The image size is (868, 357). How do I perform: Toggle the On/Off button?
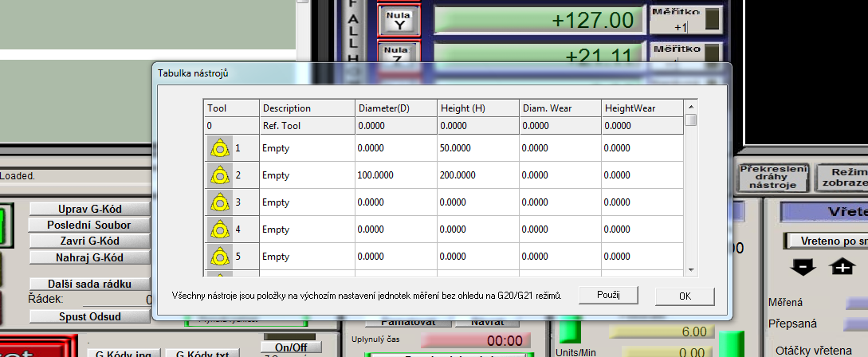click(291, 347)
